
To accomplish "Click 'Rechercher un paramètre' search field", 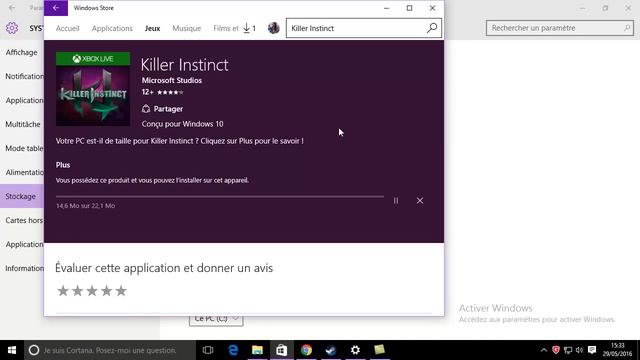I will click(x=560, y=28).
